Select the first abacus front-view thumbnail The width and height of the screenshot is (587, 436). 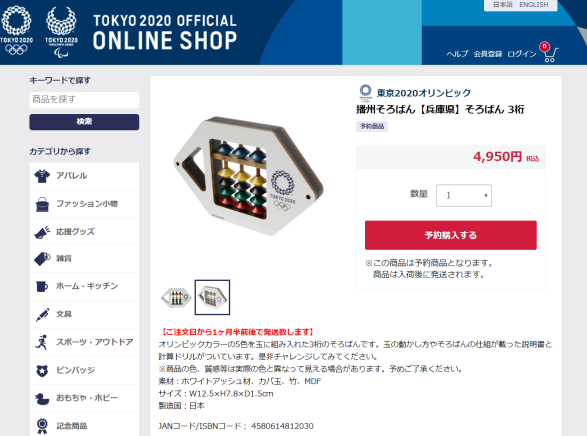coord(176,298)
